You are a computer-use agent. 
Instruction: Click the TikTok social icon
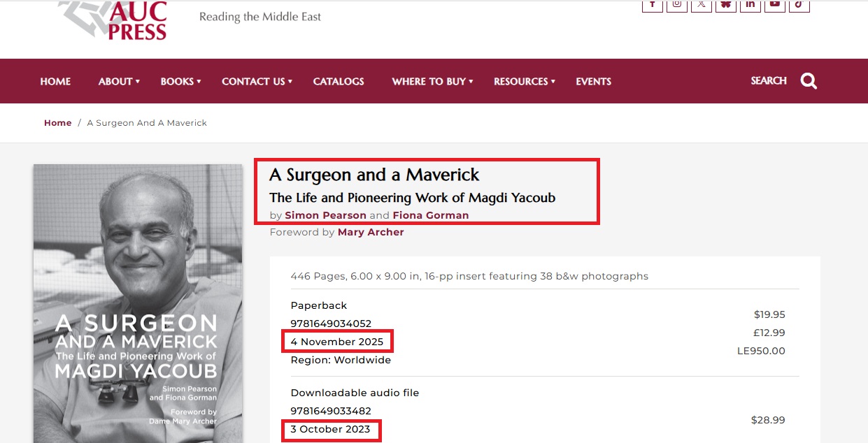(x=799, y=5)
